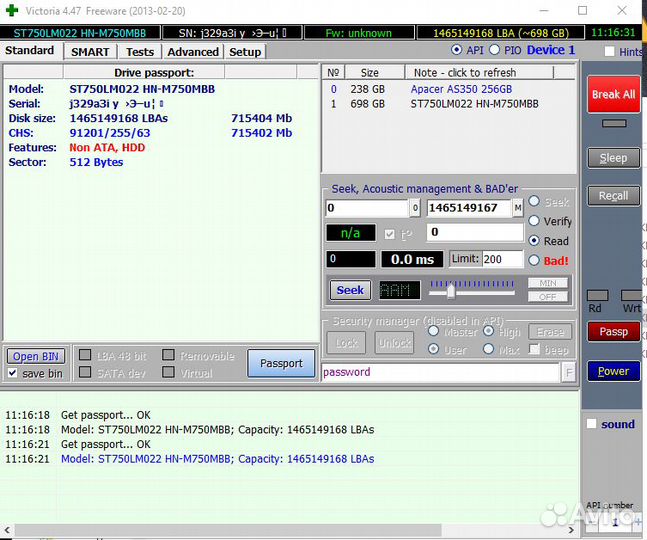
Task: Select the High security level radio
Action: (489, 331)
